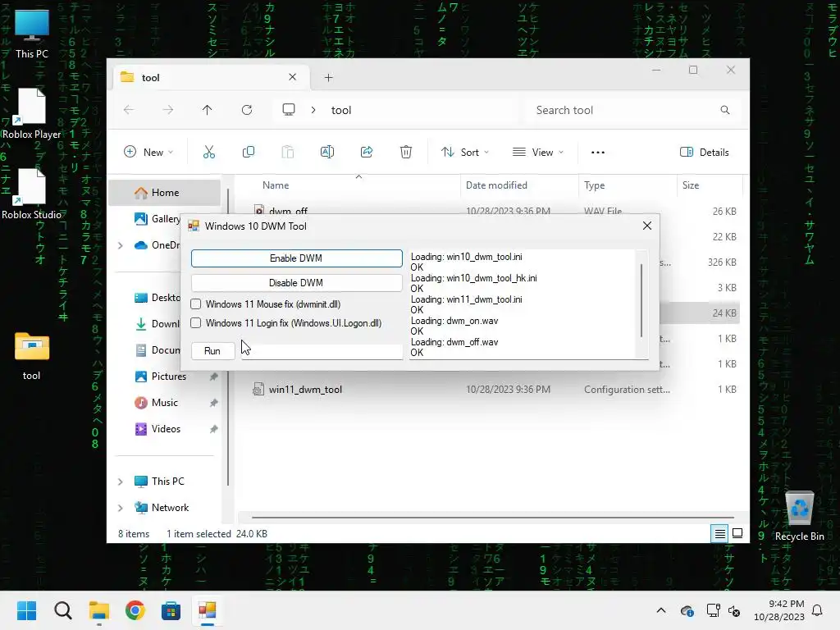840x630 pixels.
Task: Click the DWM Tool taskbar icon
Action: (x=207, y=610)
